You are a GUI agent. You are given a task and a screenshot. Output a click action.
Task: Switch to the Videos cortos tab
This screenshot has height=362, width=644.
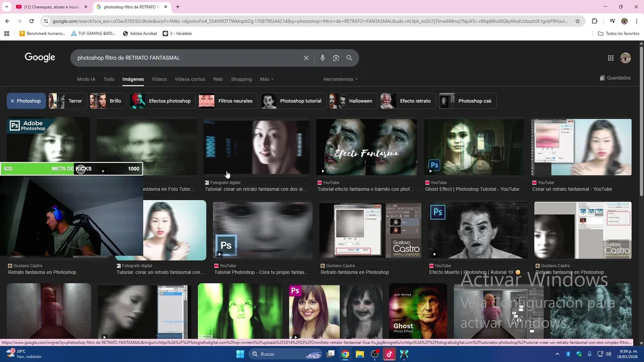point(190,79)
